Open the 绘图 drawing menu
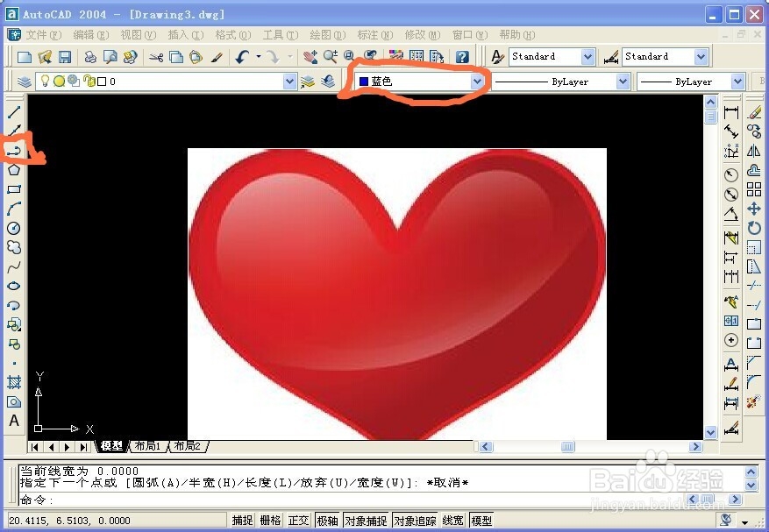Screen dimensions: 769x532 click(x=326, y=35)
